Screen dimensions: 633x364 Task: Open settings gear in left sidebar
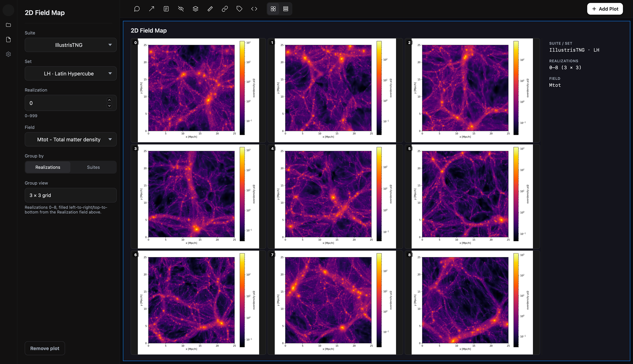tap(8, 54)
